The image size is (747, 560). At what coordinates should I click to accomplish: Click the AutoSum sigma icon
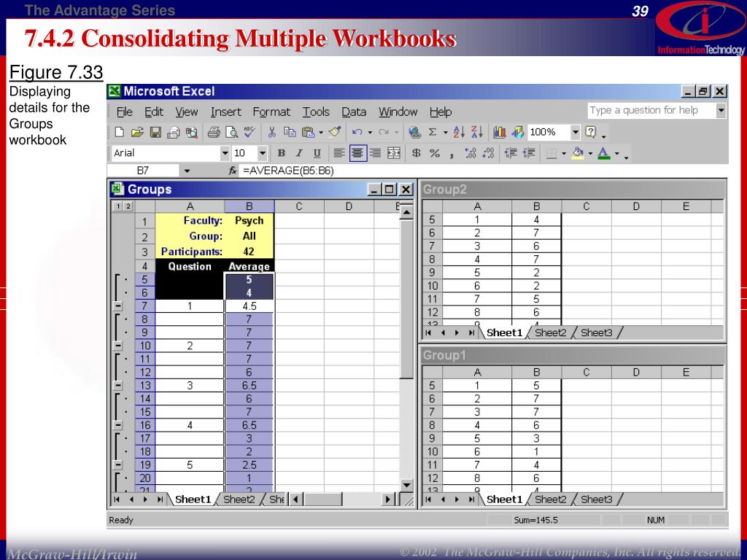click(432, 133)
